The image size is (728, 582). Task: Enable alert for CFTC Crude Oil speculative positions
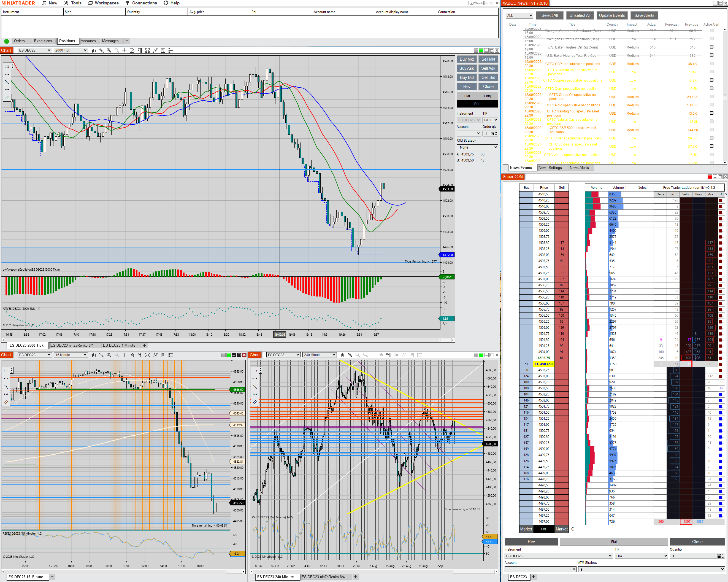tap(712, 97)
